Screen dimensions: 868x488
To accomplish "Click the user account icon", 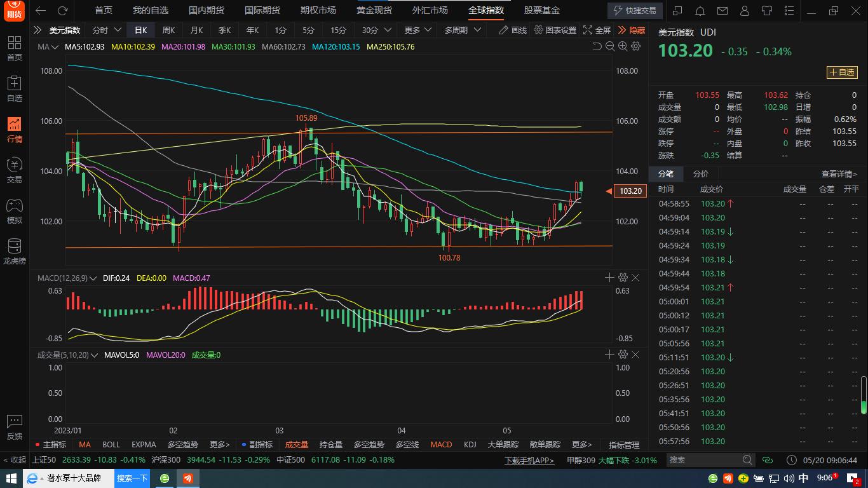I will (744, 11).
